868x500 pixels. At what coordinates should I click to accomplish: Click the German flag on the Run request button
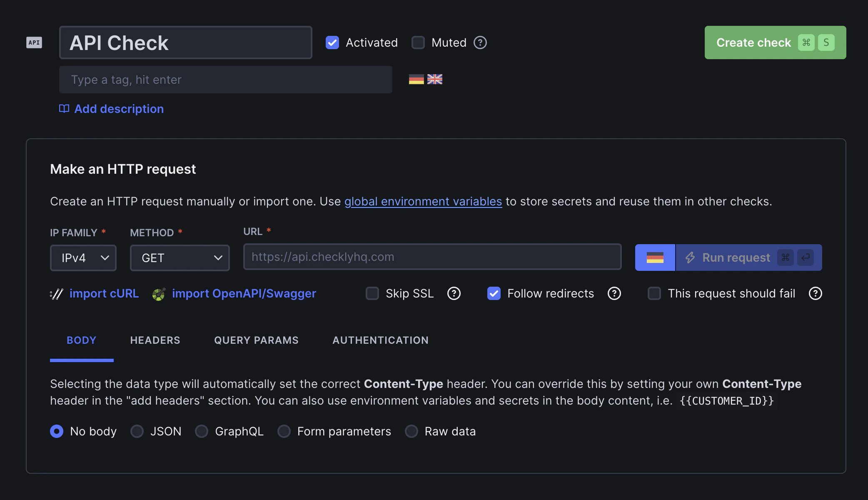655,257
